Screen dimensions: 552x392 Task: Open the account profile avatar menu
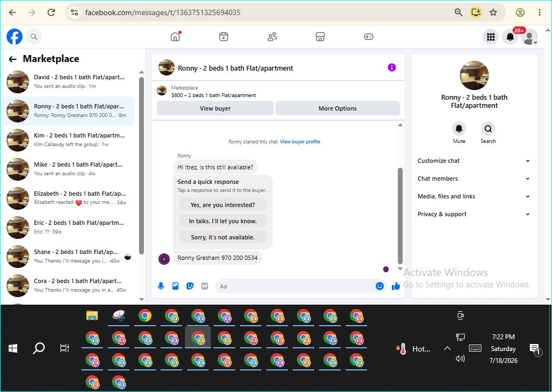point(529,37)
